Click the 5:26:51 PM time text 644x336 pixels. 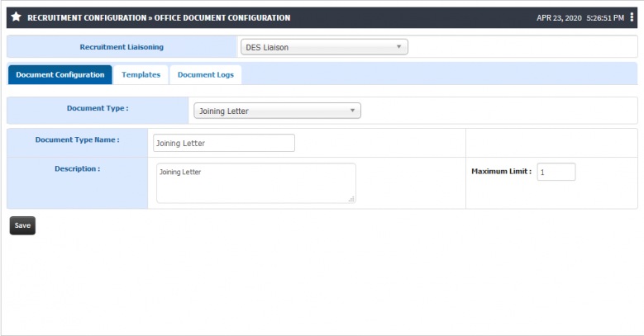click(x=605, y=18)
